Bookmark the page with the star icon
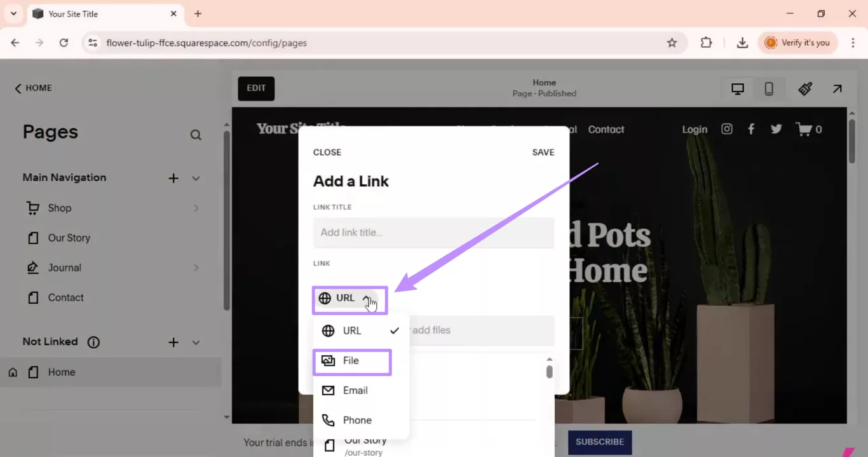868x457 pixels. tap(672, 43)
